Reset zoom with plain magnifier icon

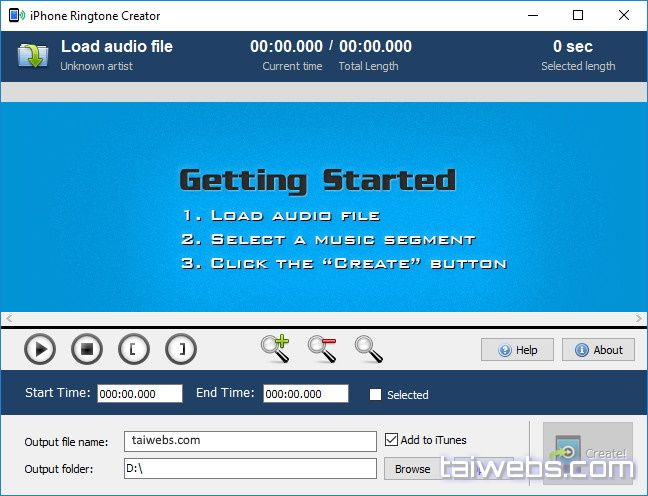click(x=369, y=348)
